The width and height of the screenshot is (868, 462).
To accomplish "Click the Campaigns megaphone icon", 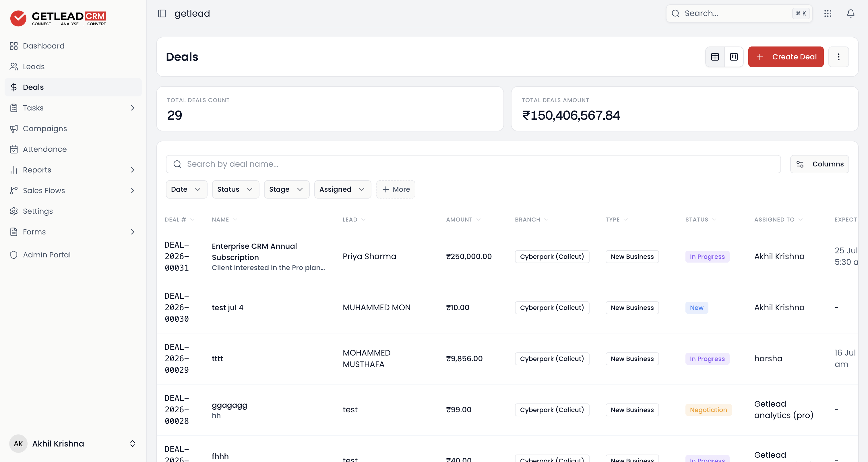I will coord(14,128).
